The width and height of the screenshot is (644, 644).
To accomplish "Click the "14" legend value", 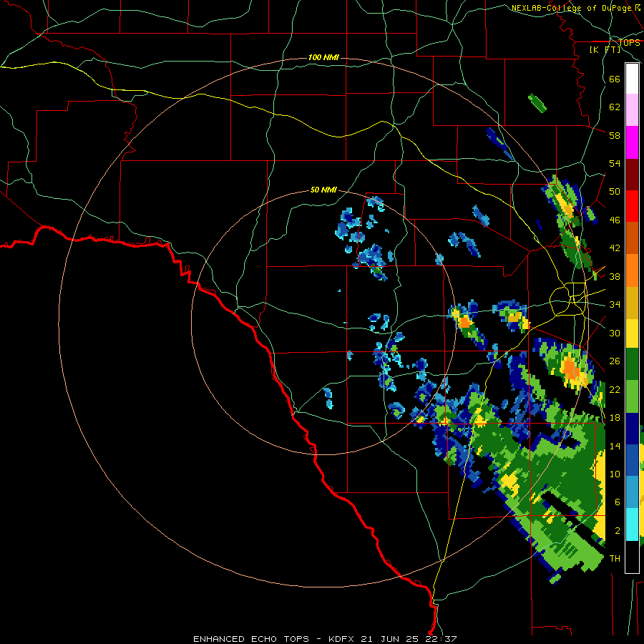I will (x=615, y=446).
